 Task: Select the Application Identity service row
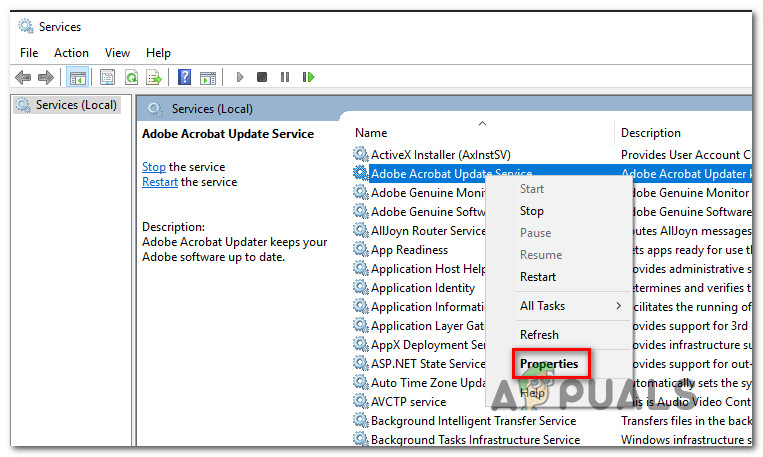(422, 288)
